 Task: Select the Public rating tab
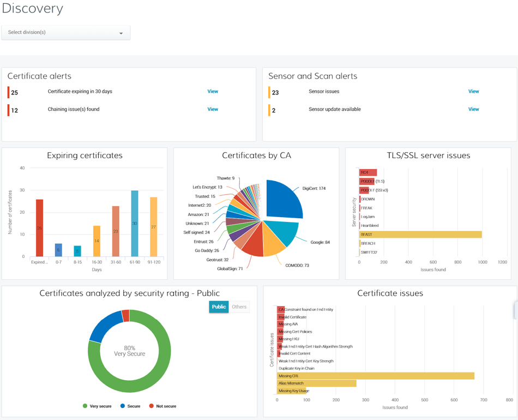coord(218,307)
